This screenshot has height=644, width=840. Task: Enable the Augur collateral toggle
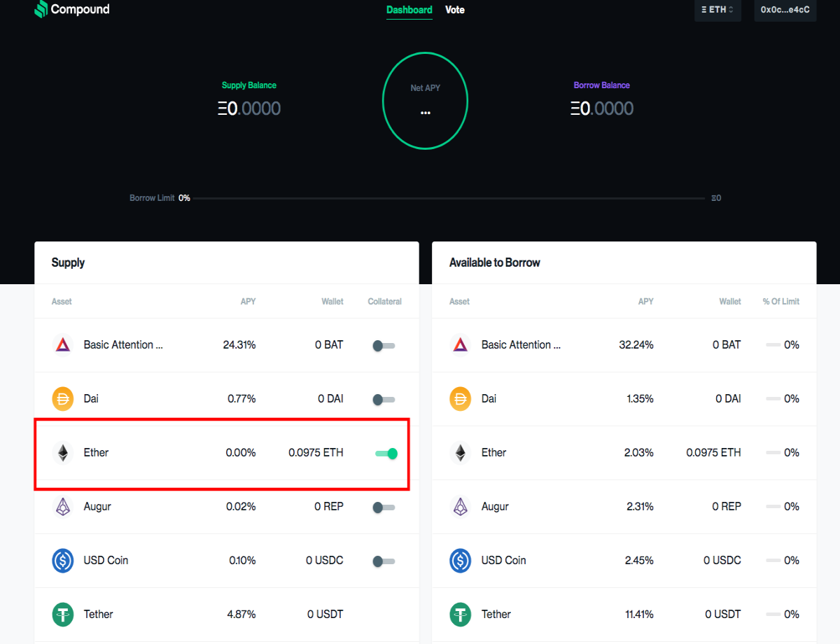point(384,507)
